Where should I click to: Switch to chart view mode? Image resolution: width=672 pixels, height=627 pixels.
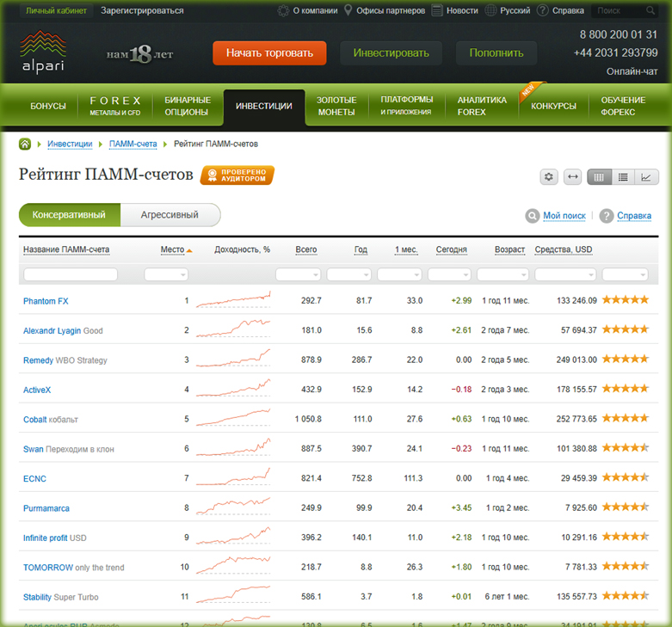point(646,176)
